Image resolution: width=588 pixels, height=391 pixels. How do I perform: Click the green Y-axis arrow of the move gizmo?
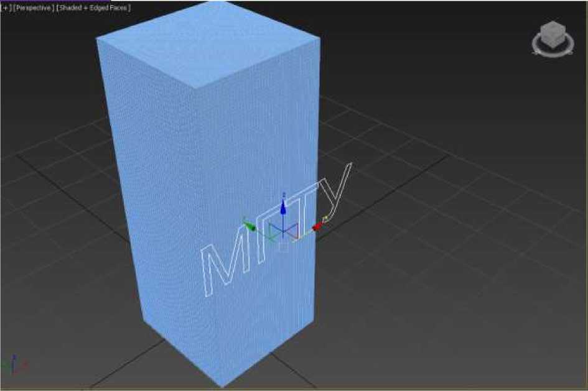tap(249, 226)
